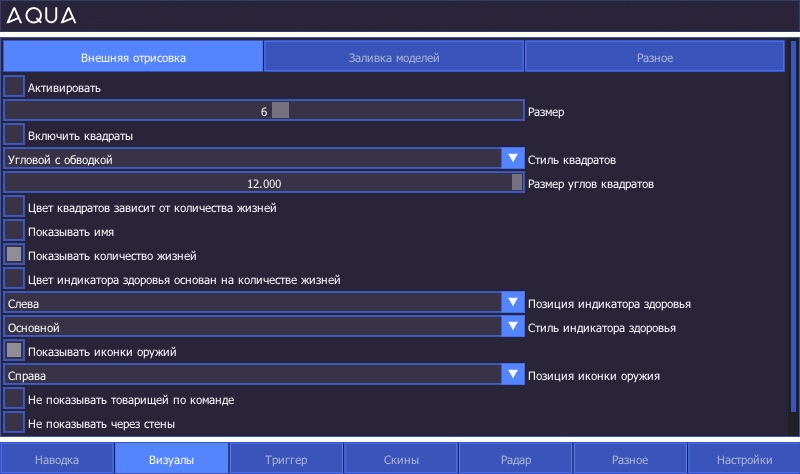Go to the Наводка section
This screenshot has width=800, height=474.
coord(57,459)
